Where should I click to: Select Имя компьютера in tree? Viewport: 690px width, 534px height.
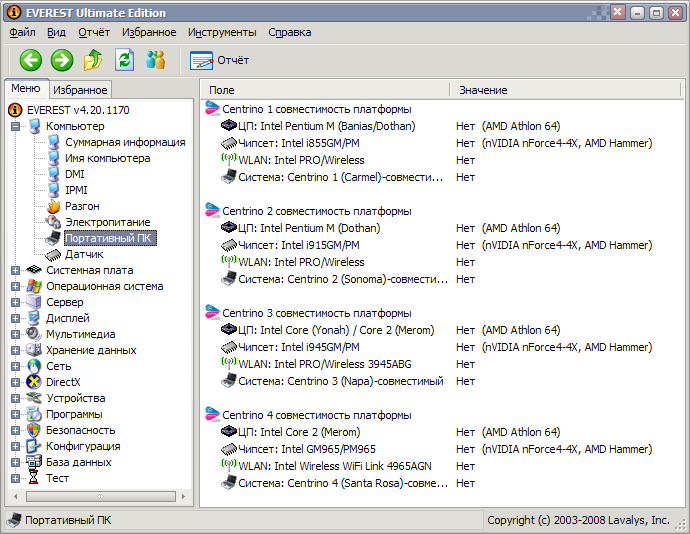click(x=107, y=158)
